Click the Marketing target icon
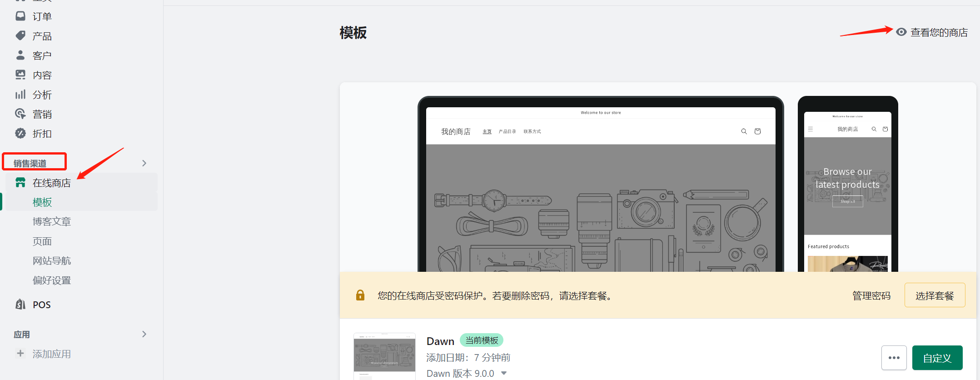The image size is (980, 380). point(20,114)
